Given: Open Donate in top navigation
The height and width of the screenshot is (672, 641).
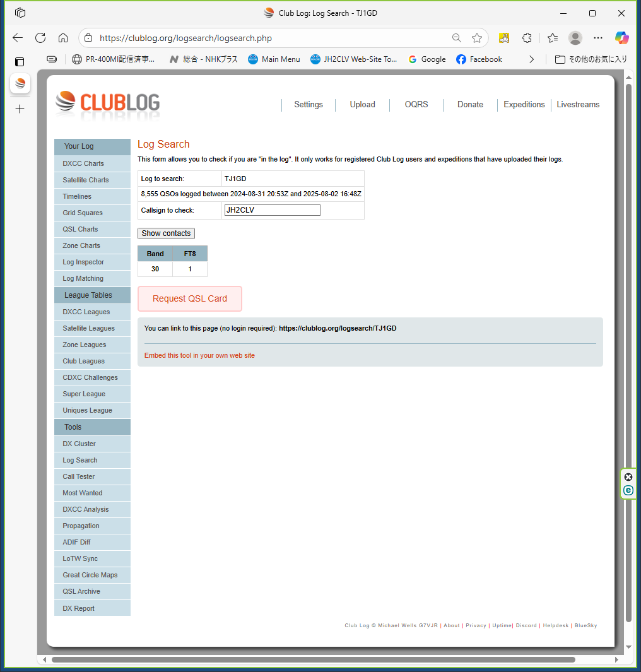Looking at the screenshot, I should [x=470, y=105].
